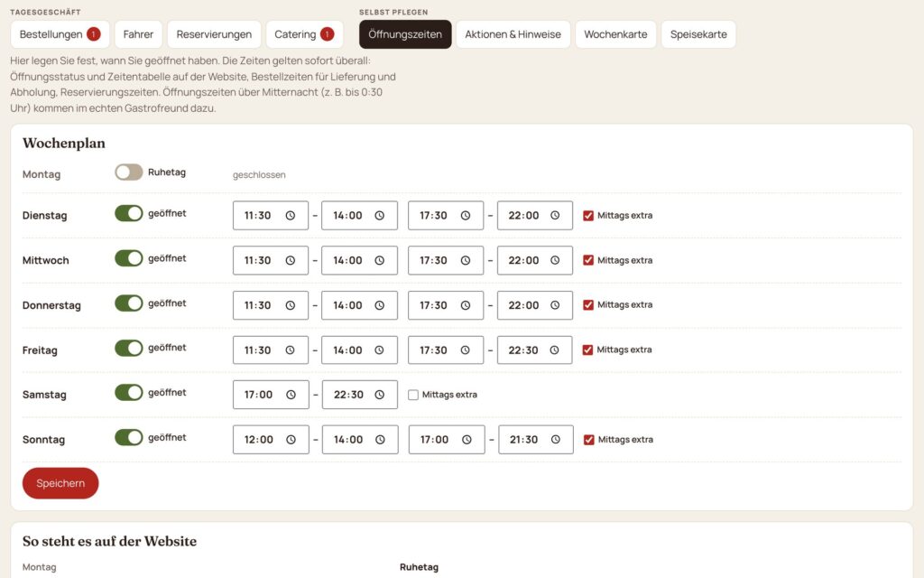The height and width of the screenshot is (578, 924).
Task: Open clock picker for Mittwoch 17:30 field
Action: (466, 261)
